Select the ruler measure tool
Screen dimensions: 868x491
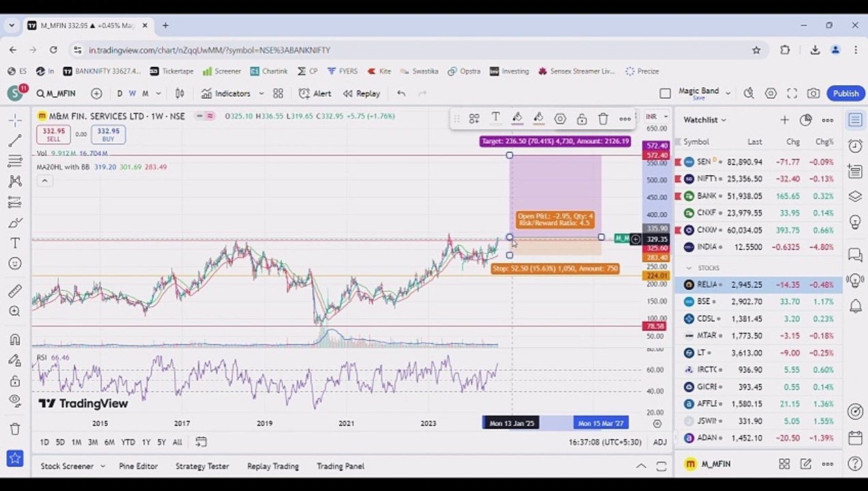(x=14, y=291)
